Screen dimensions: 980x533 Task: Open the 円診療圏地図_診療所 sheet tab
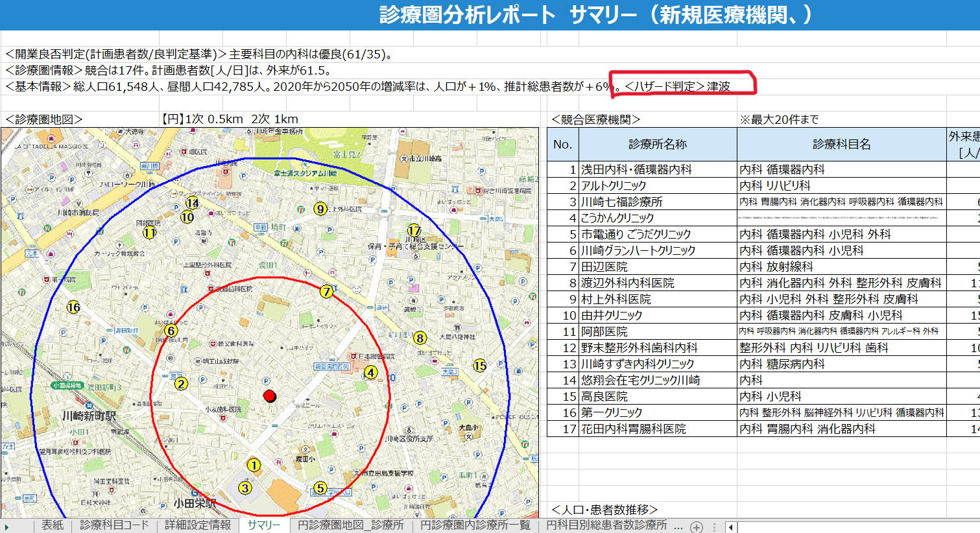(x=350, y=525)
